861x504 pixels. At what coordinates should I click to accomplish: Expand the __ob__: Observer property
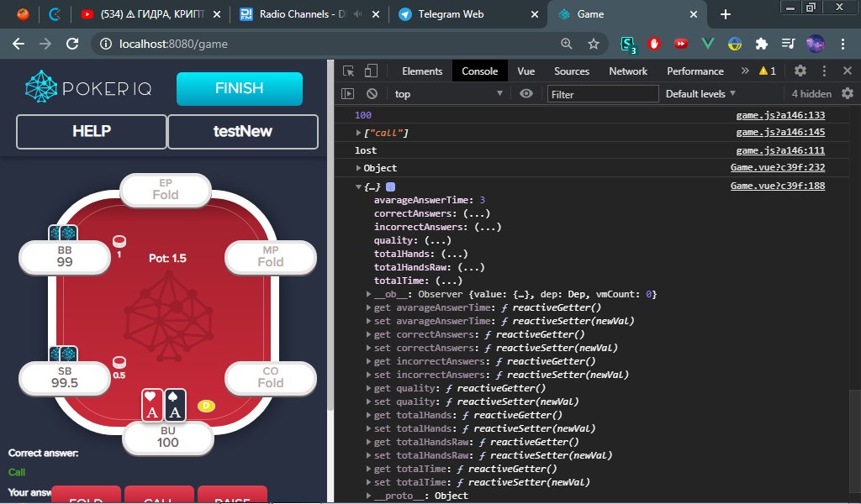(x=369, y=295)
